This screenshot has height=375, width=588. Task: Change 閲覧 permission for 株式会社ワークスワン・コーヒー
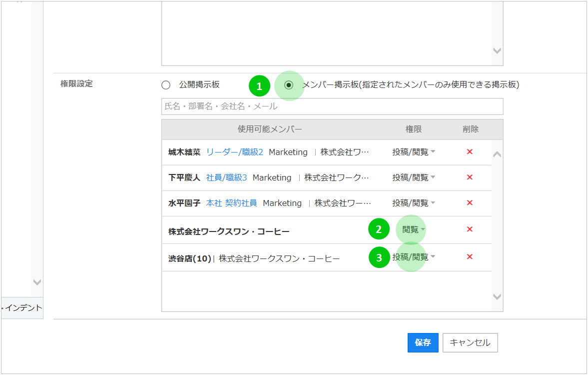pos(414,230)
